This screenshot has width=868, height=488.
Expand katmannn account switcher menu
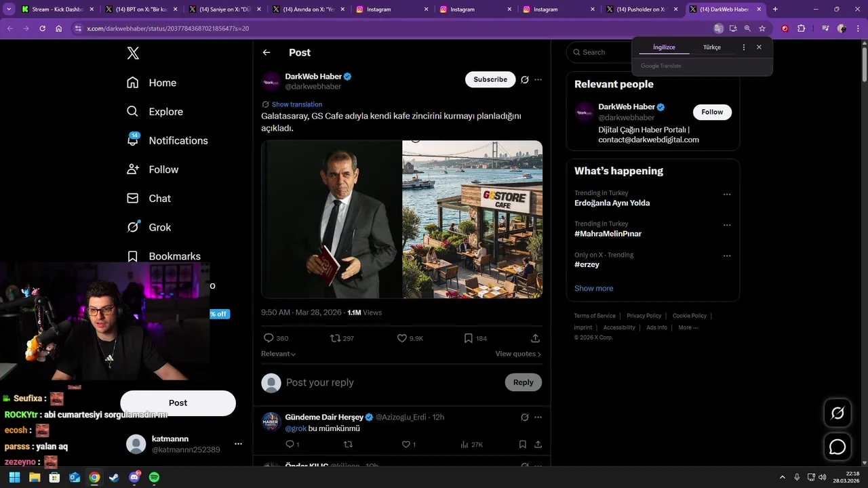(238, 444)
